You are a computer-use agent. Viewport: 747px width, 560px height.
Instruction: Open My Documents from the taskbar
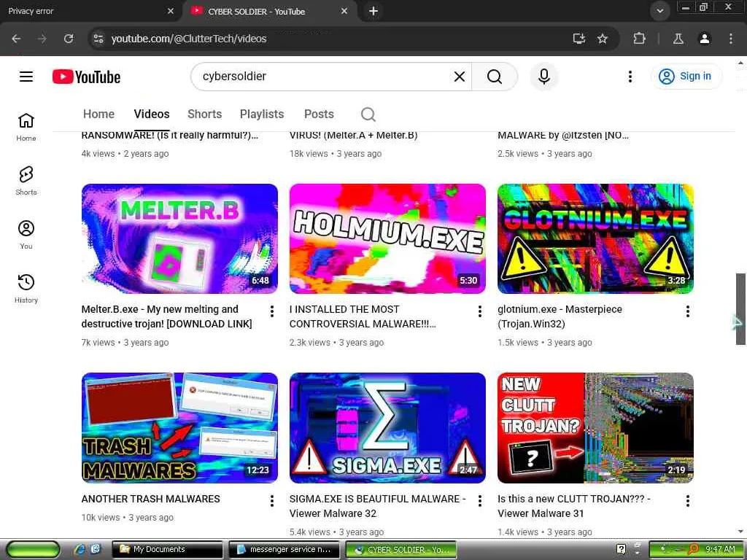tap(168, 550)
